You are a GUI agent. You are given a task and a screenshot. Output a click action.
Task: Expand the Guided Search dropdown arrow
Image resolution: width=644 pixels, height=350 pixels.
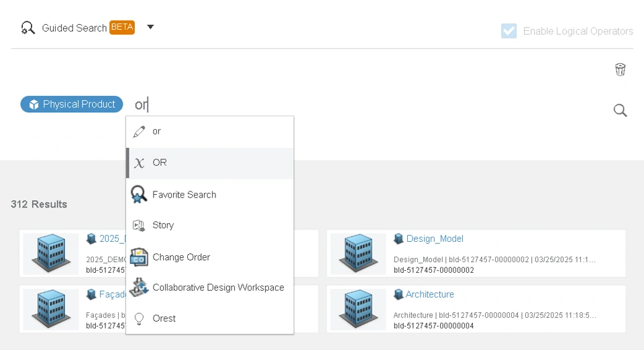[x=150, y=28]
